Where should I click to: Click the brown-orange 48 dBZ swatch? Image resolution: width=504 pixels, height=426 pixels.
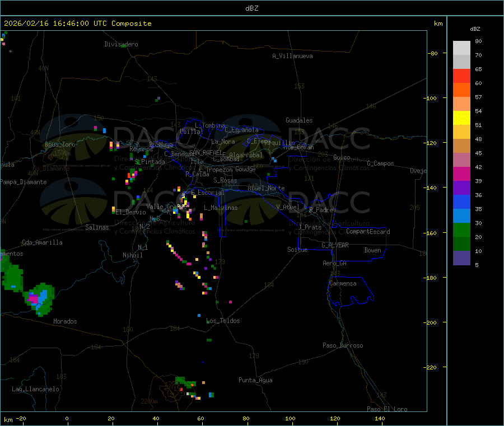pyautogui.click(x=461, y=146)
